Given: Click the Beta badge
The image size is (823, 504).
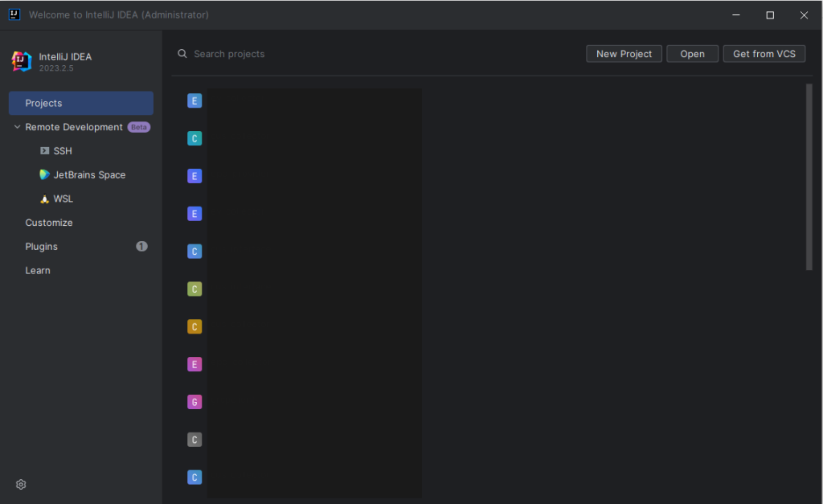Looking at the screenshot, I should [x=138, y=127].
